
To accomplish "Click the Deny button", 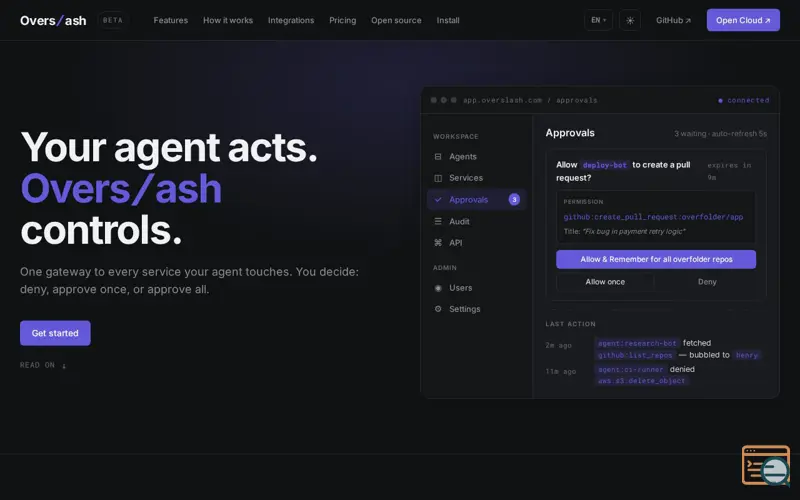I will click(707, 282).
